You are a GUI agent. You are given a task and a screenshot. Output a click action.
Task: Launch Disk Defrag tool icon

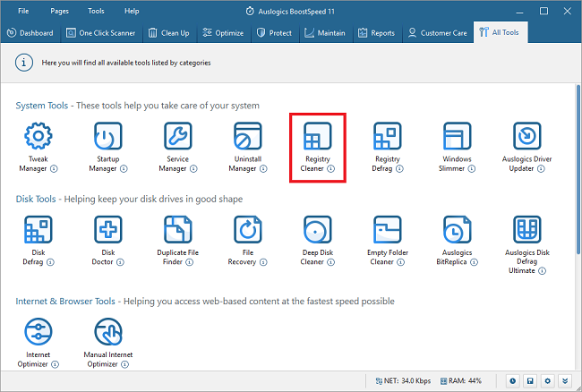[x=39, y=229]
